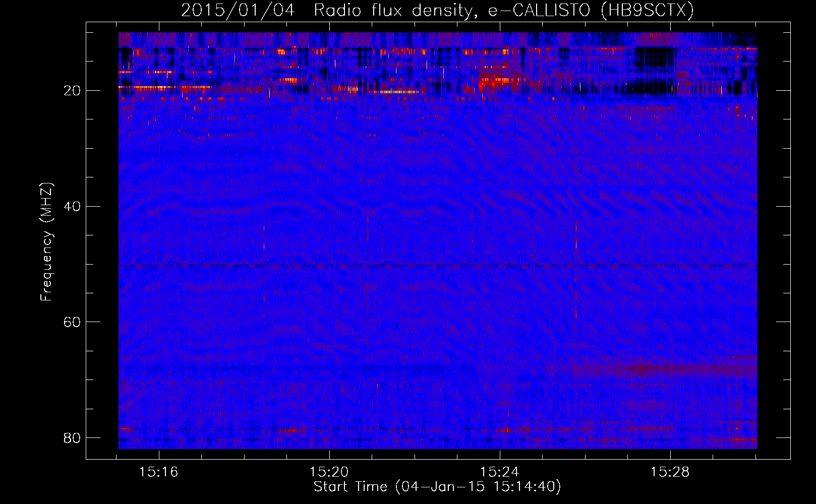Click the 15:20 time tick label

[329, 472]
